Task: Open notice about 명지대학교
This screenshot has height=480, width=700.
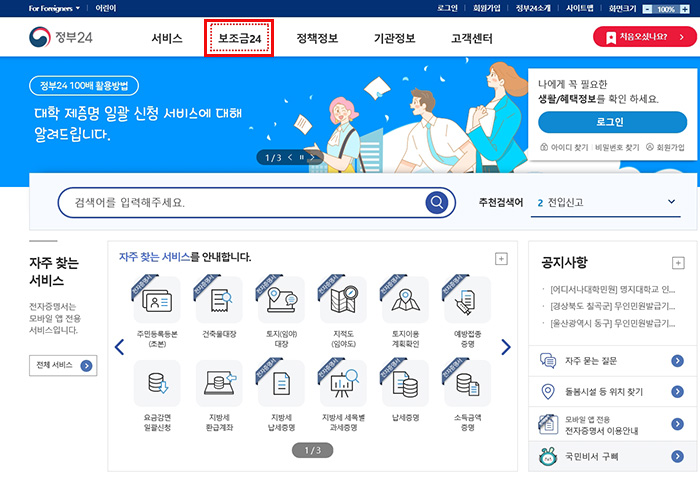Action: click(612, 289)
